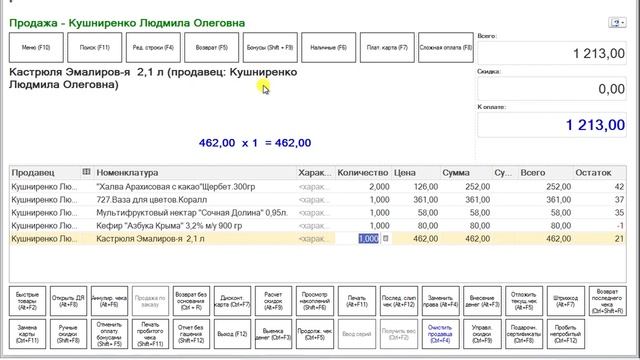
Task: Click Отложить текущ. чек (Alt+F5)
Action: (524, 301)
